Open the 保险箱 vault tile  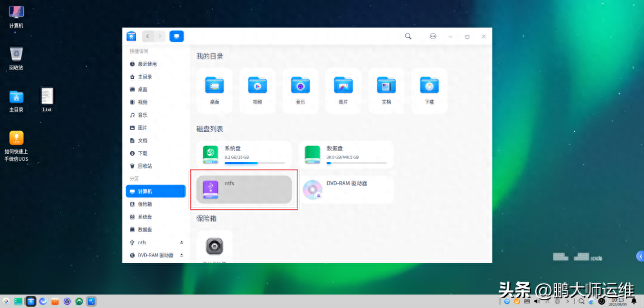point(214,247)
